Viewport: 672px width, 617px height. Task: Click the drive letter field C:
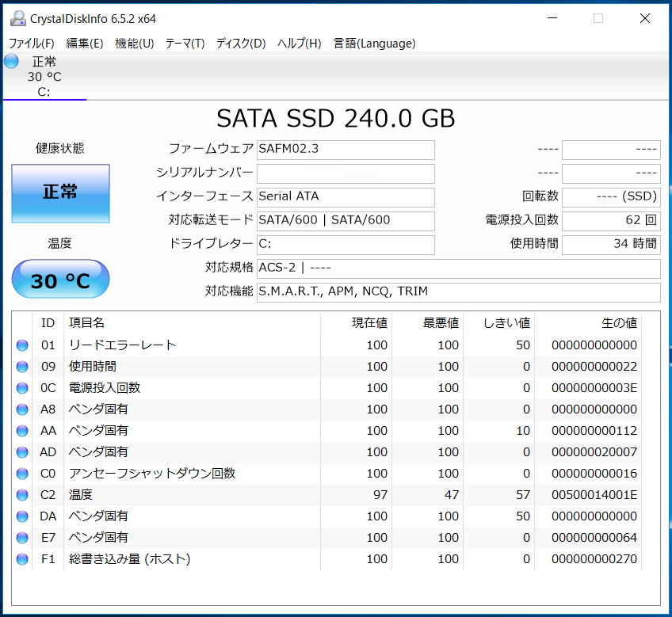tap(346, 245)
